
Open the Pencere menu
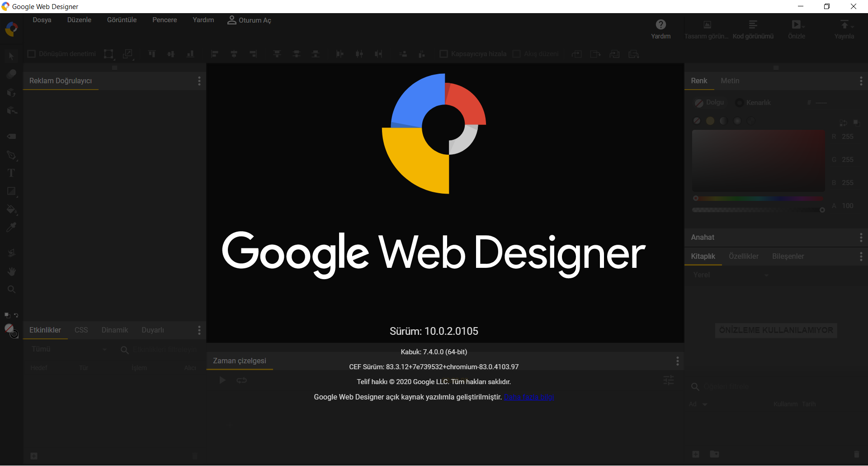[165, 20]
